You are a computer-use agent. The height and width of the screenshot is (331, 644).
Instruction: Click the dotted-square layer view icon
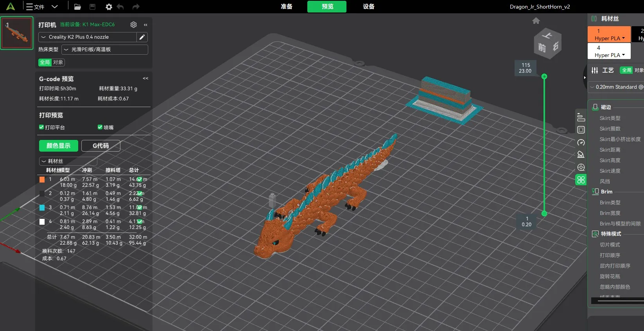pos(581,130)
